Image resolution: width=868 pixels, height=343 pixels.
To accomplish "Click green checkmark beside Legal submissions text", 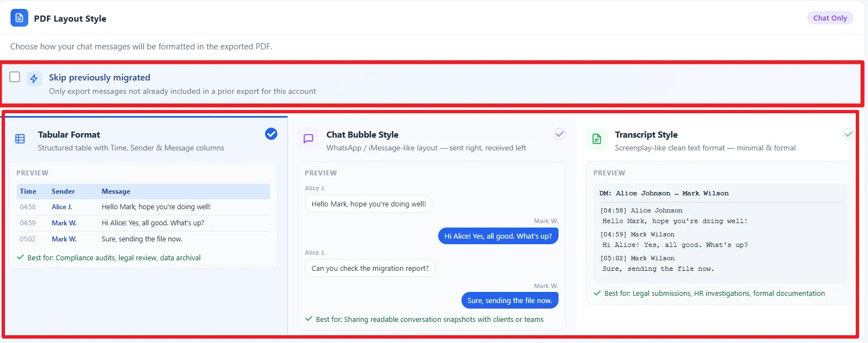I will coord(597,293).
